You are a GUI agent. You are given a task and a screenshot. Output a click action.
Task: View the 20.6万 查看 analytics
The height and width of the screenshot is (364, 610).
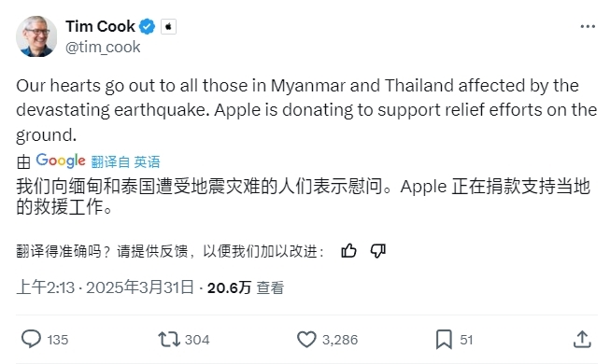click(246, 287)
